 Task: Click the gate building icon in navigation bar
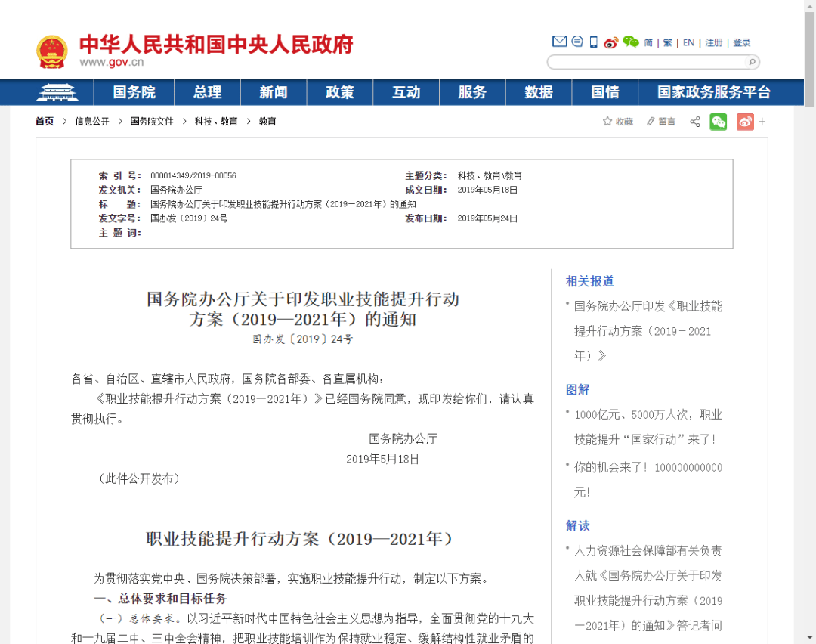pyautogui.click(x=57, y=92)
